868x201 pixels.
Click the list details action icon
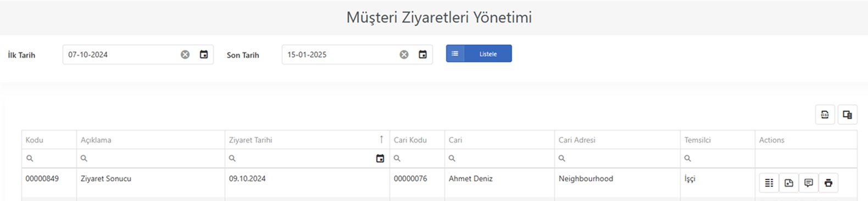click(769, 183)
